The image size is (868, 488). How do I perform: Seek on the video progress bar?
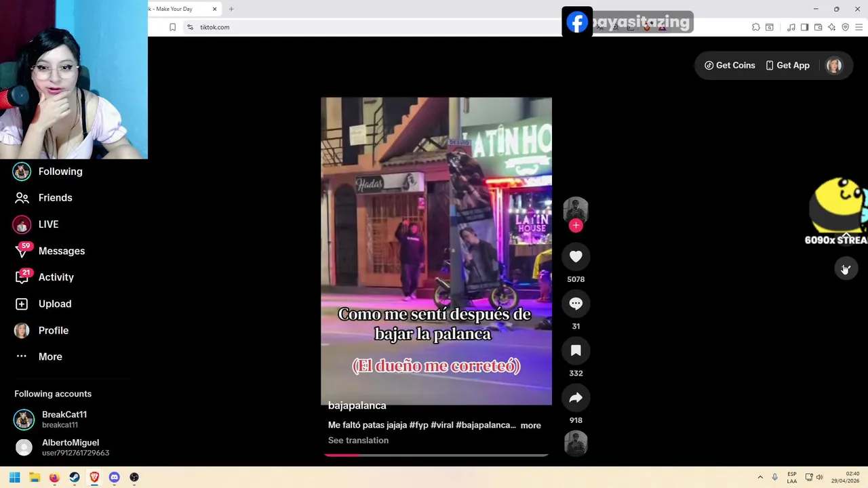(436, 455)
